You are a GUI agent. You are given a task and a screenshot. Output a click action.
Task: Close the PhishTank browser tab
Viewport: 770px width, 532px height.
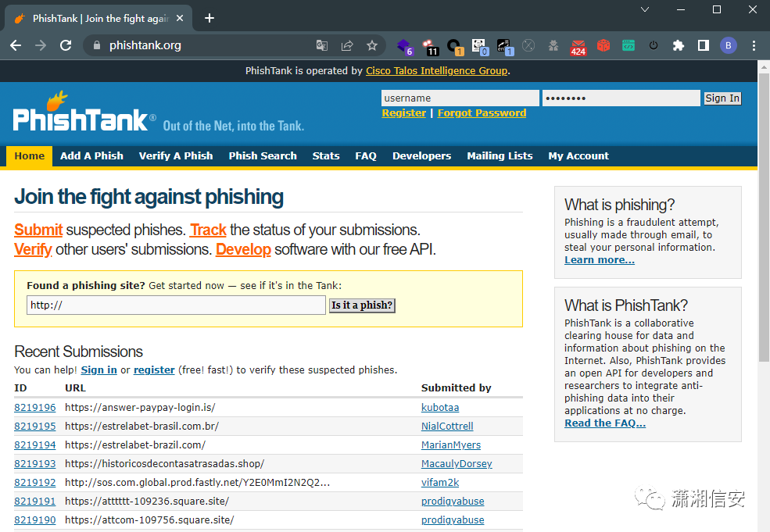(180, 18)
